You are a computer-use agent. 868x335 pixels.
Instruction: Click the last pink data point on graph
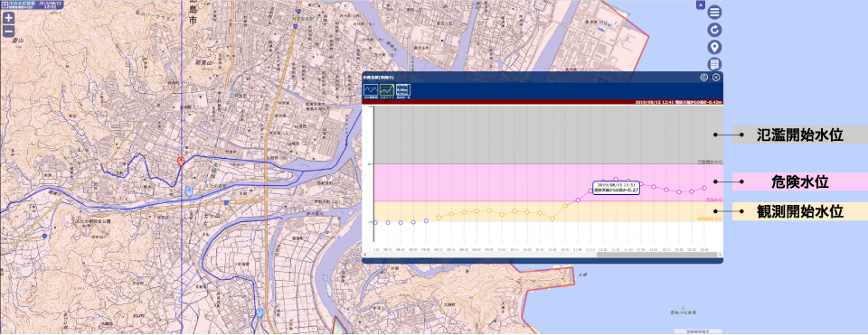tap(704, 188)
